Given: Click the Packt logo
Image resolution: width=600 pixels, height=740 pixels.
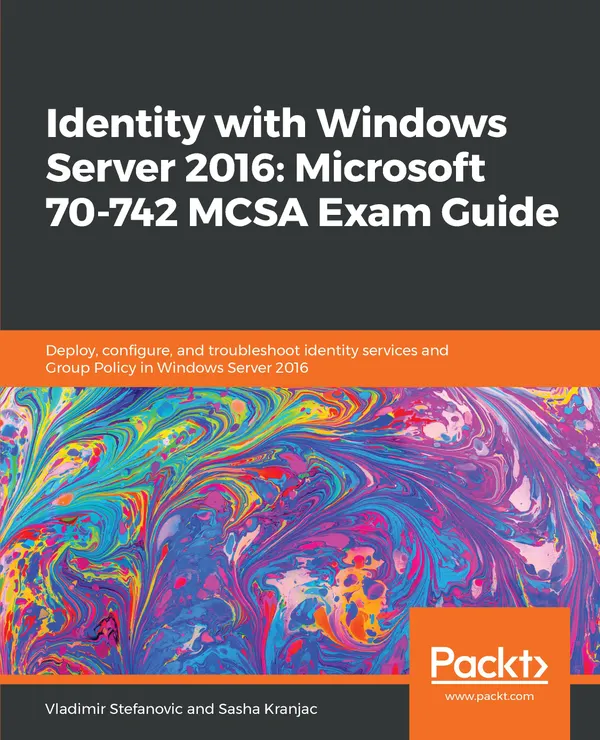Looking at the screenshot, I should click(489, 664).
